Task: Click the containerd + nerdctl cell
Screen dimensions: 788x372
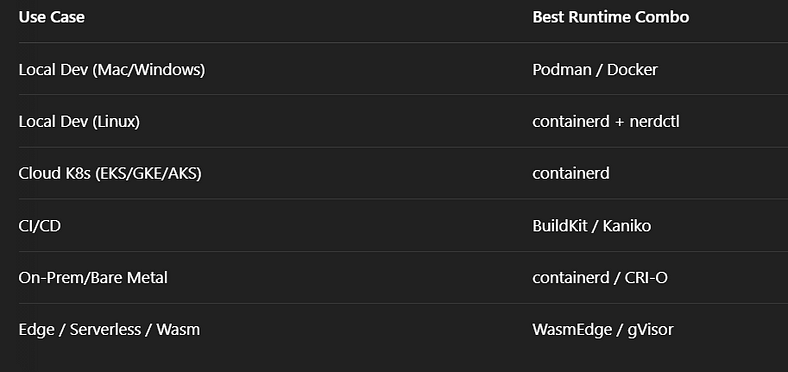Action: pyautogui.click(x=606, y=122)
